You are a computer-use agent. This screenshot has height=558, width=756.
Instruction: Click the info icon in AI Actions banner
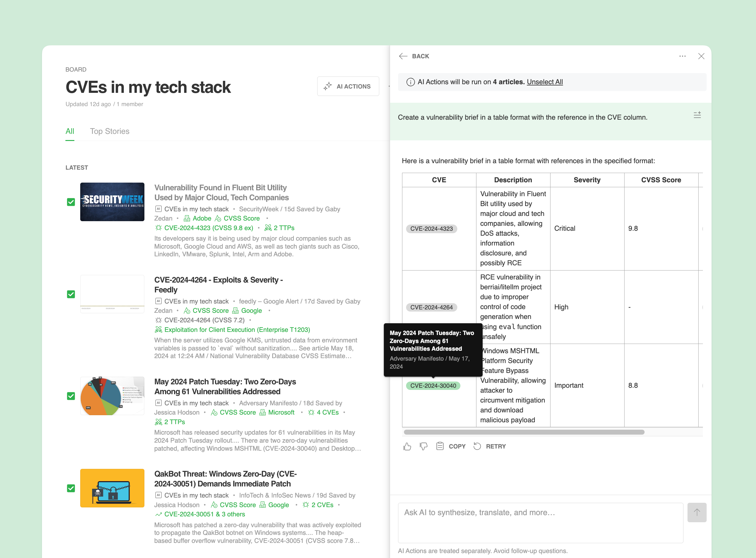pyautogui.click(x=410, y=82)
